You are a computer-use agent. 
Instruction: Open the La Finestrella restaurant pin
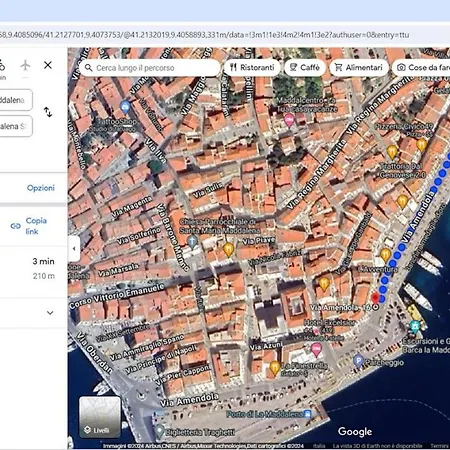[275, 368]
